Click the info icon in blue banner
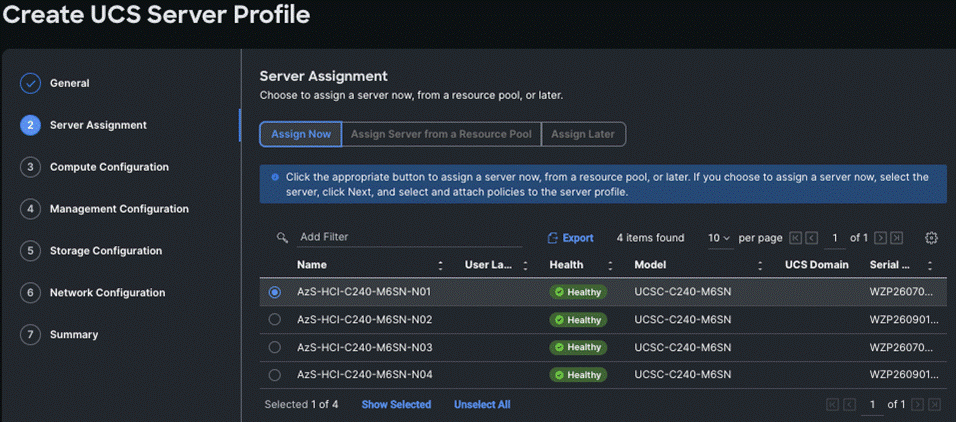Screen dimensions: 956x422 click(275, 177)
